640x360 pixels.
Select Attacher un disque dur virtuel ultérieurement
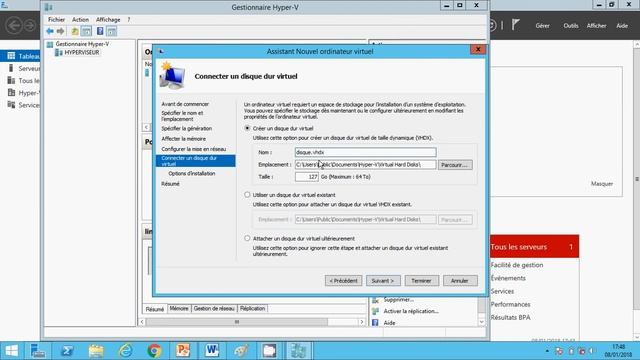[x=247, y=238]
